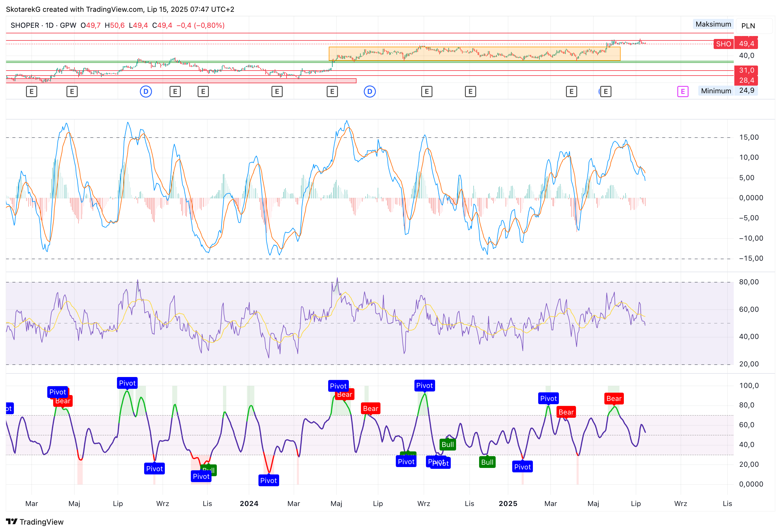Click the Pivot label at the January 2024 trough
Viewport: 781px width, 532px height.
point(269,480)
